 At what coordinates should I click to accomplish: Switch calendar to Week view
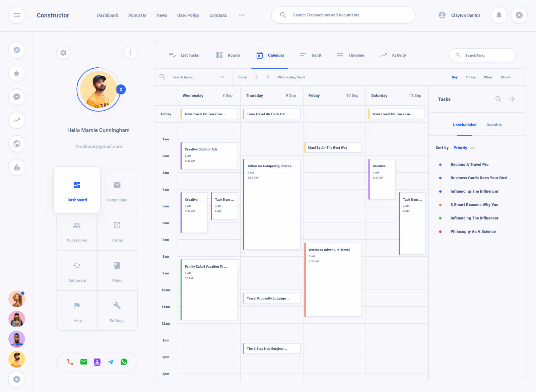488,77
